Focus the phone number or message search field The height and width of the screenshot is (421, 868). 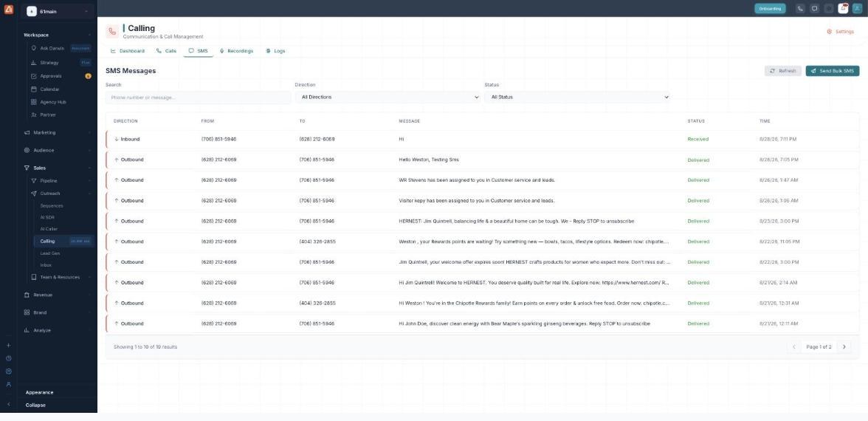pos(198,97)
